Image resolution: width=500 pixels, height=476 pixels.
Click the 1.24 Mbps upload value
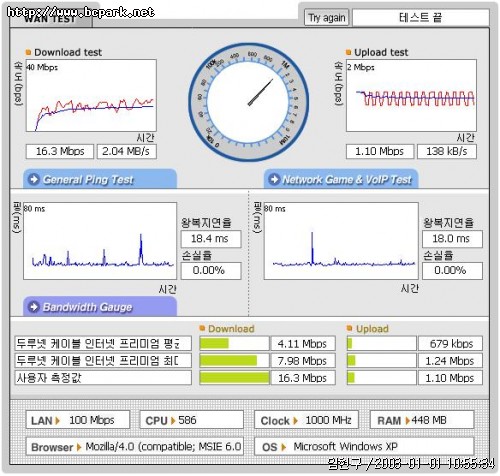(x=450, y=361)
